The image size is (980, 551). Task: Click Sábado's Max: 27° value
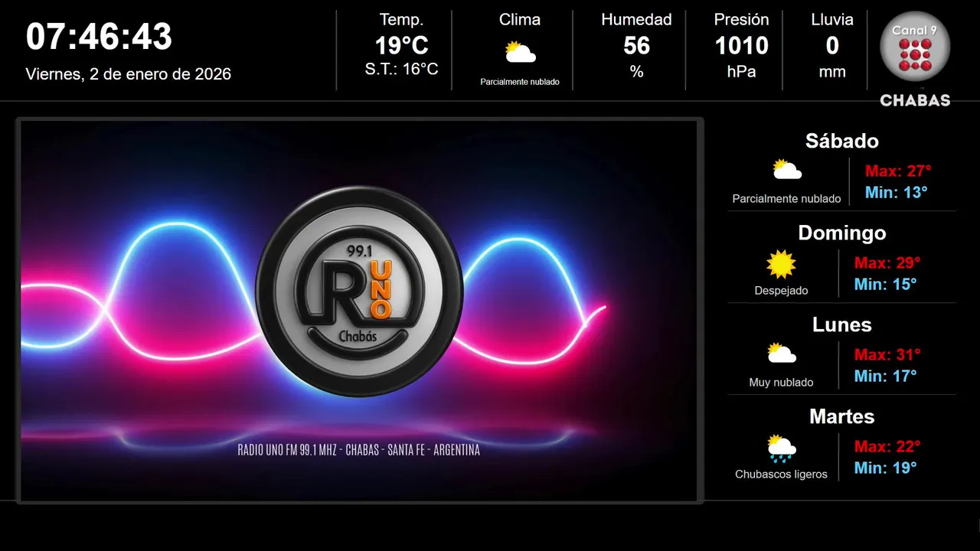(898, 171)
